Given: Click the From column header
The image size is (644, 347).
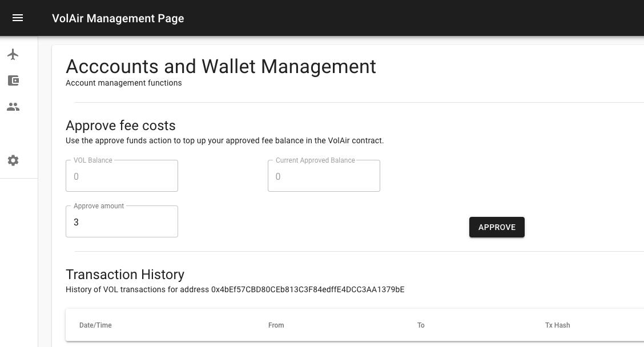Looking at the screenshot, I should coord(276,325).
